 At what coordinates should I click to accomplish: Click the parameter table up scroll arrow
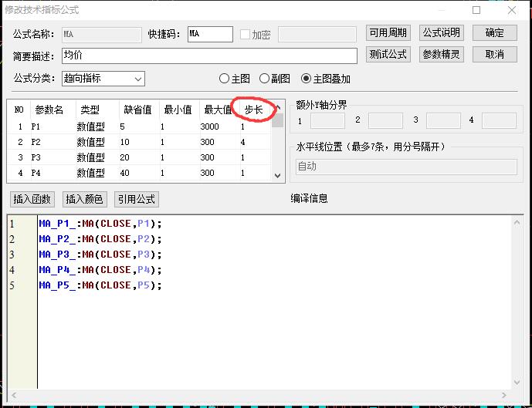tap(277, 108)
